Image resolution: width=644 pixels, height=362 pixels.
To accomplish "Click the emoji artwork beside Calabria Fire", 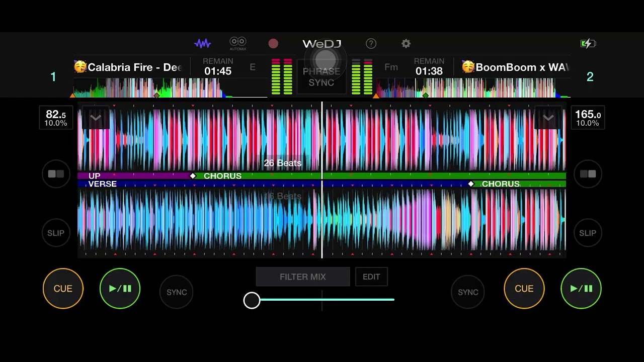I will point(80,67).
